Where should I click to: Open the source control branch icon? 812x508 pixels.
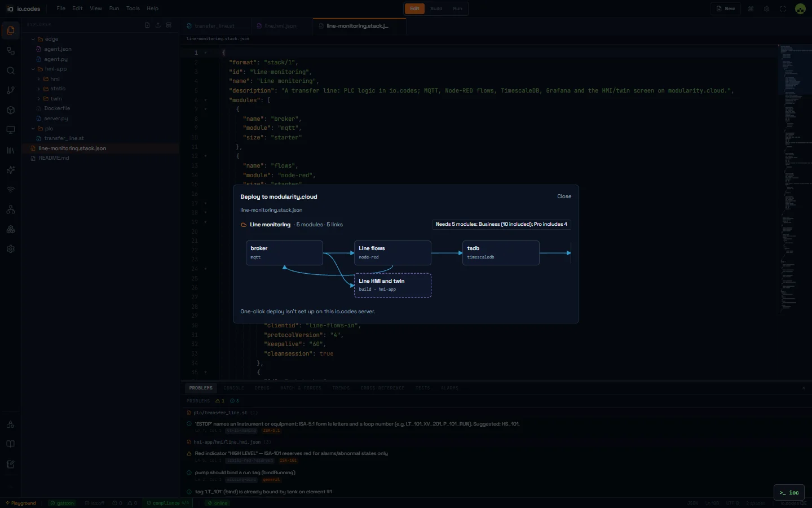tap(11, 90)
